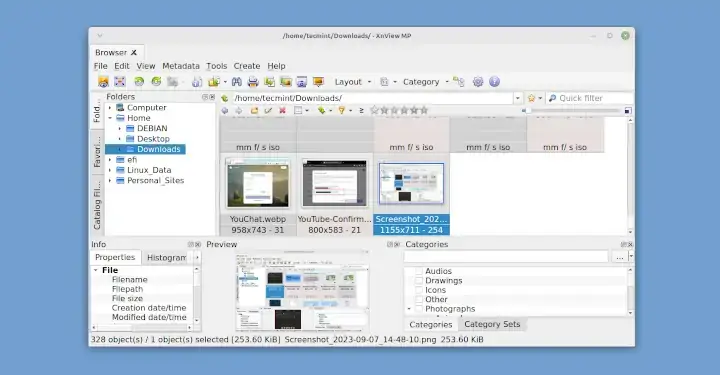
Task: Go forward with the forward arrow icon
Action: coord(239,110)
